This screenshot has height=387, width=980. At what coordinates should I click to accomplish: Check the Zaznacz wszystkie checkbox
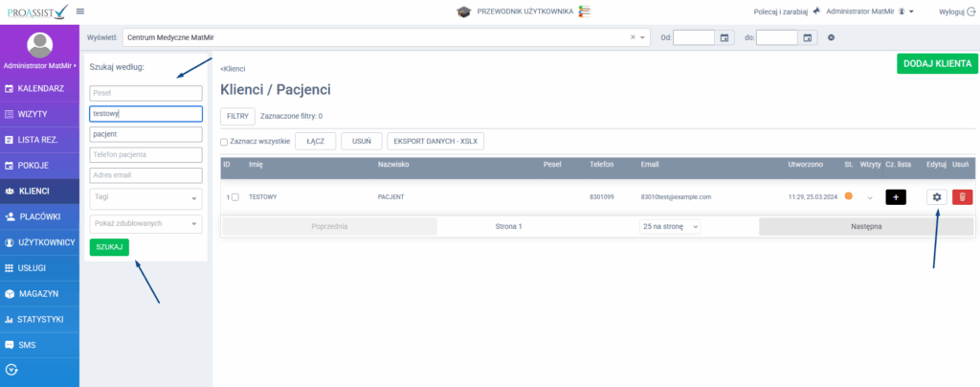224,142
